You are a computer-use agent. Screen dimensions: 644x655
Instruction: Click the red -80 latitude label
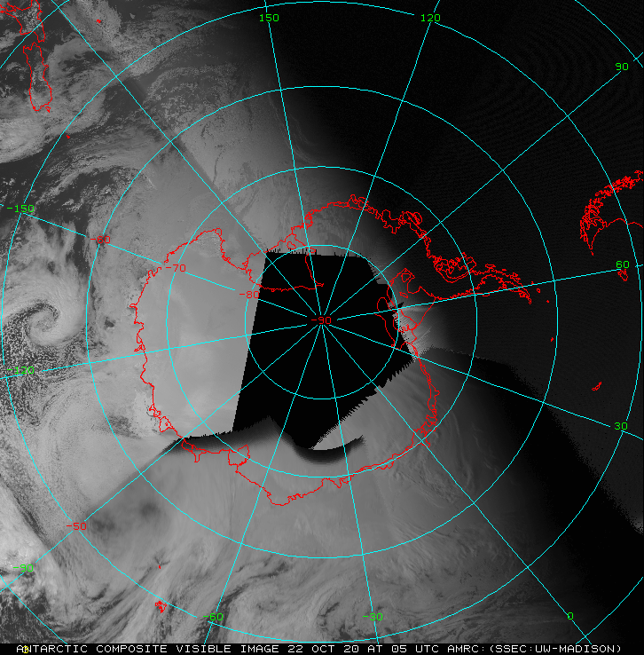(249, 295)
